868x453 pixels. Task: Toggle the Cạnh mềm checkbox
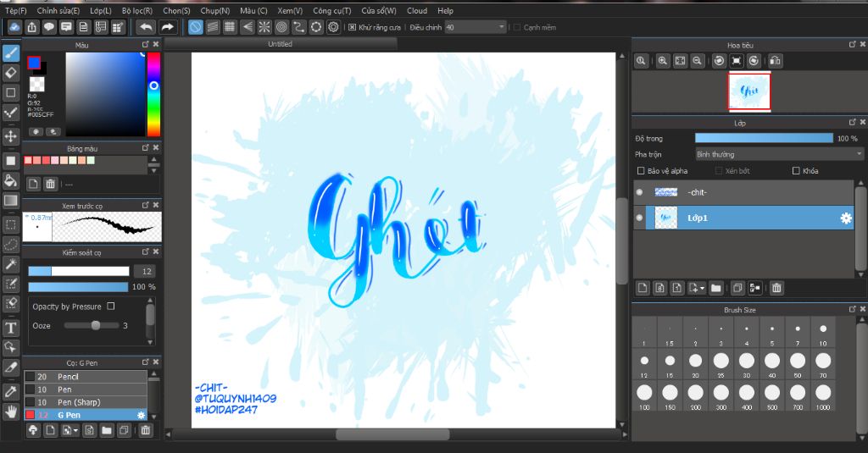[x=517, y=27]
